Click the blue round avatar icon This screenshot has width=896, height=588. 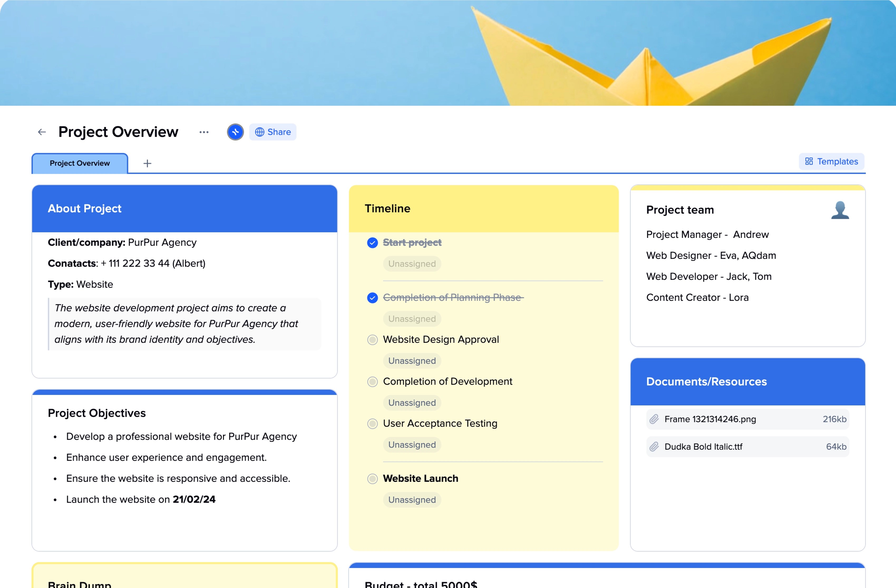coord(235,132)
